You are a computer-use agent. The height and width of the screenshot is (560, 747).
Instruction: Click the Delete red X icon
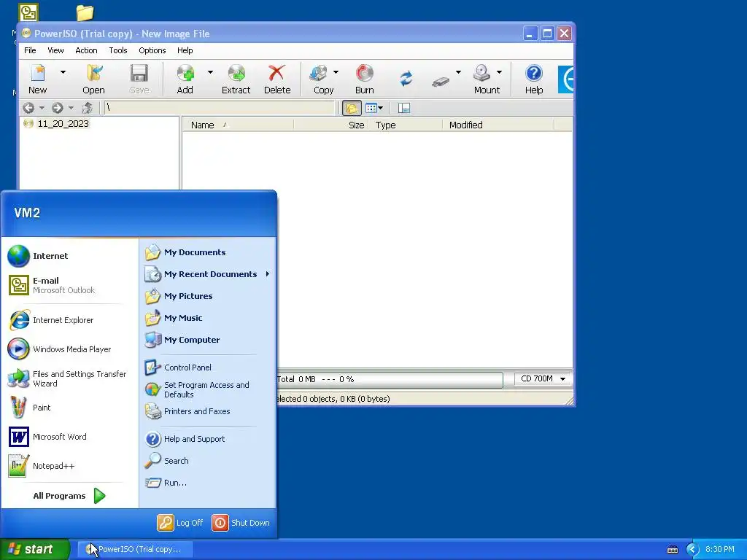pos(276,74)
